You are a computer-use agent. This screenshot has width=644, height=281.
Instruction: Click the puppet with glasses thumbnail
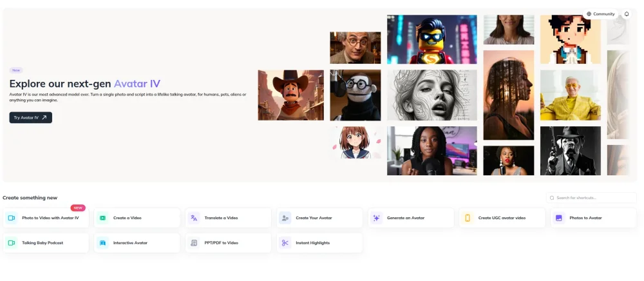coord(355,95)
